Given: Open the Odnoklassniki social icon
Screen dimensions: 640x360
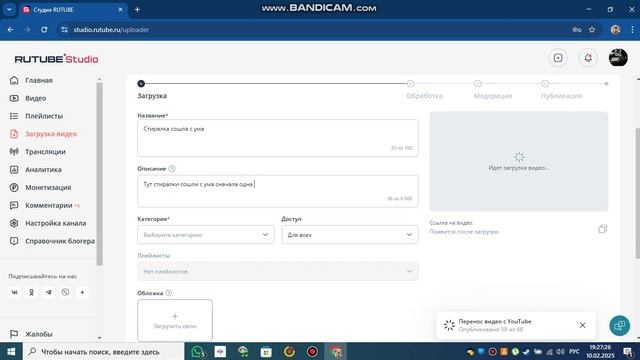Looking at the screenshot, I should (x=31, y=292).
